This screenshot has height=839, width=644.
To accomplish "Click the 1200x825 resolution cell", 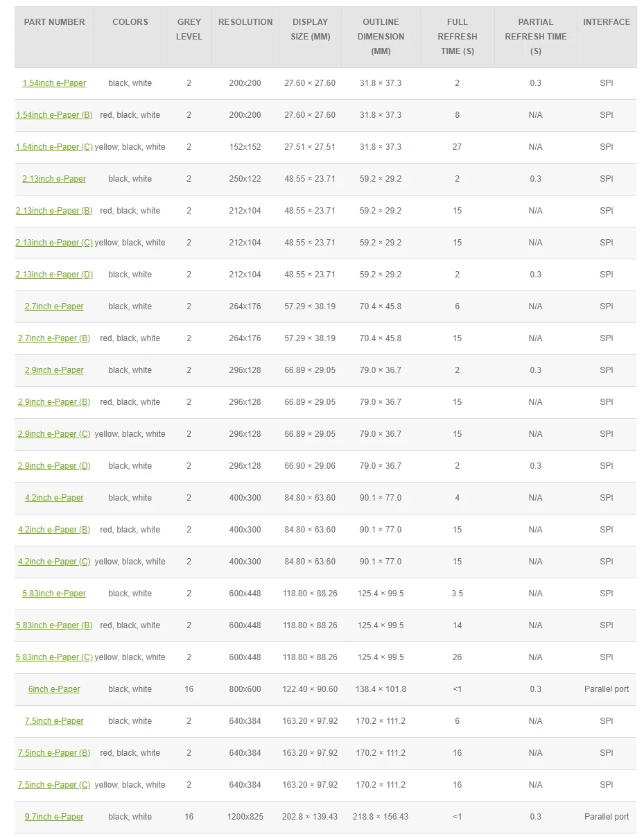I will (245, 817).
